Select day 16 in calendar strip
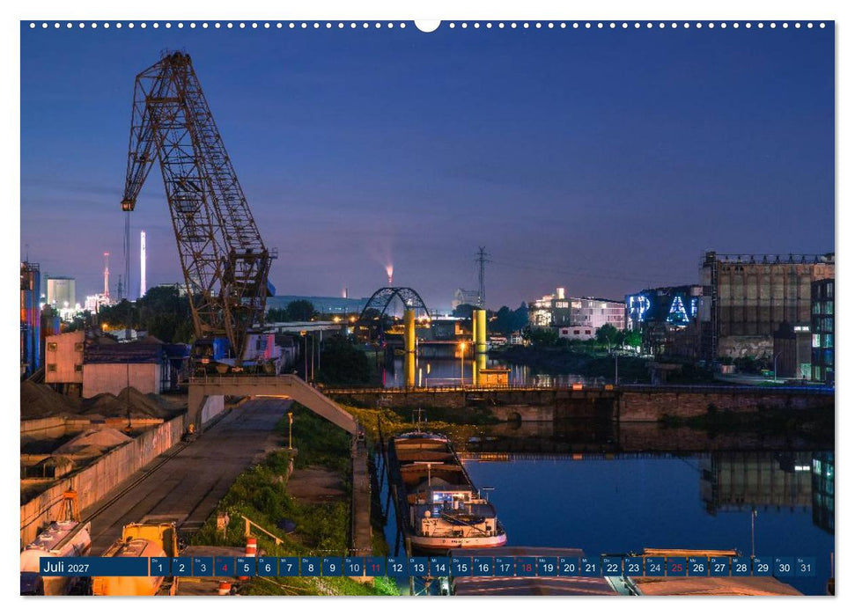Viewport: 855px width, 616px height. (x=483, y=567)
